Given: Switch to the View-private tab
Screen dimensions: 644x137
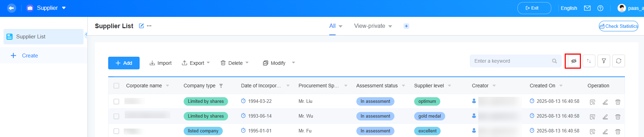Looking at the screenshot, I should pyautogui.click(x=373, y=26).
